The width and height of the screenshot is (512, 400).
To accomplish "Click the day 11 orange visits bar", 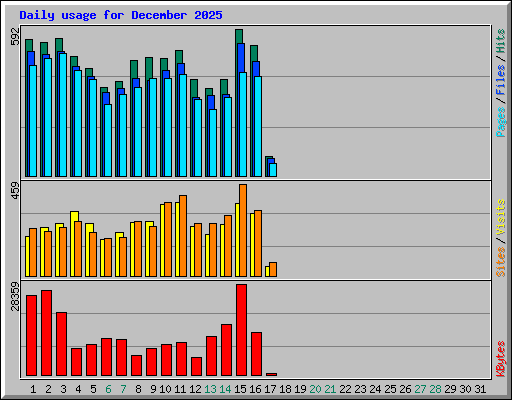I will click(x=183, y=236).
